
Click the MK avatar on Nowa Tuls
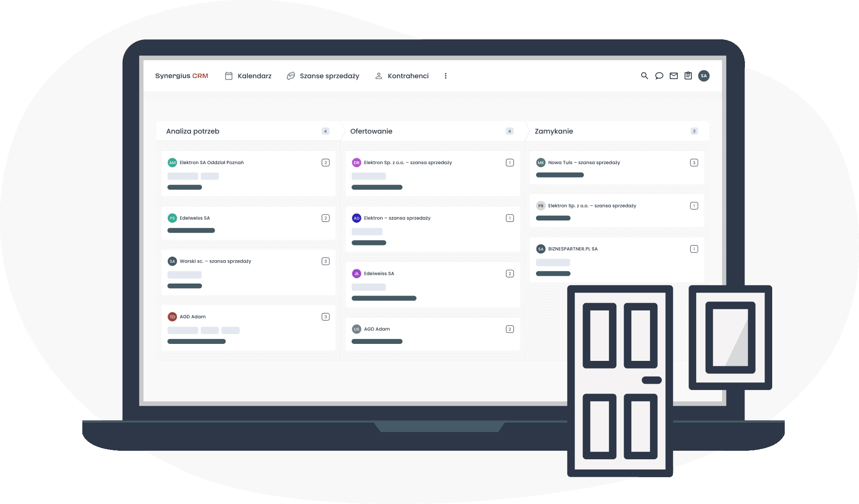541,163
